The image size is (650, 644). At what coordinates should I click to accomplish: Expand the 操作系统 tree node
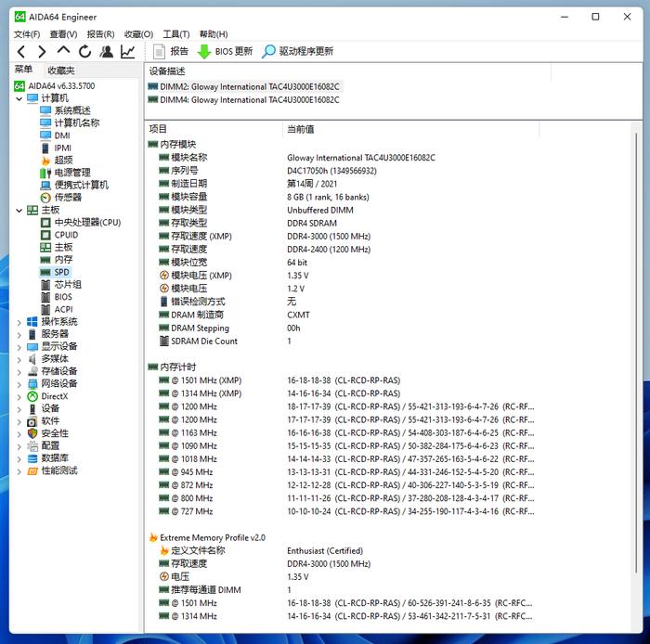click(19, 322)
